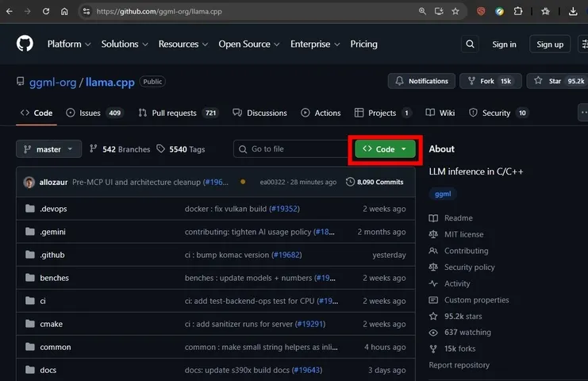This screenshot has width=588, height=381.
Task: Go back with browser back arrow
Action: tap(10, 11)
